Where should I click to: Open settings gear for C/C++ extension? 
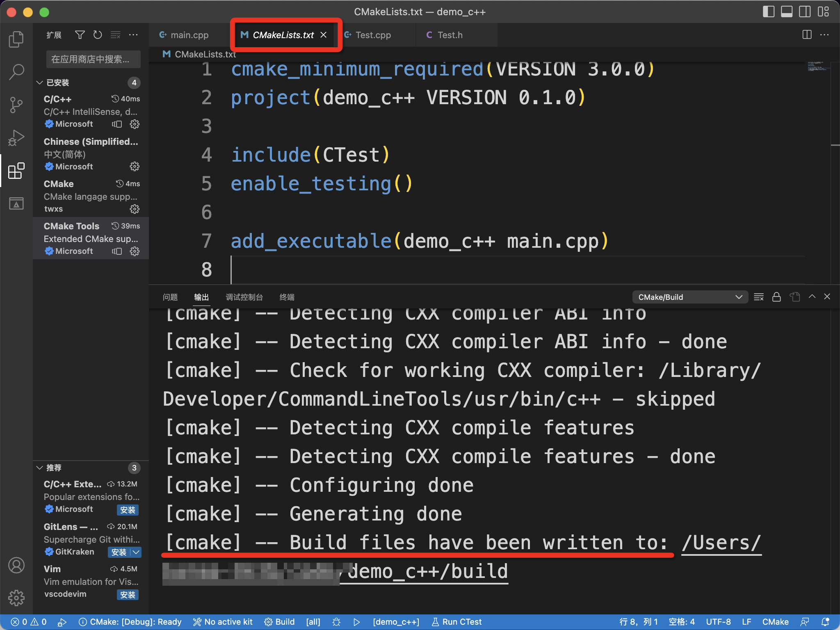135,124
